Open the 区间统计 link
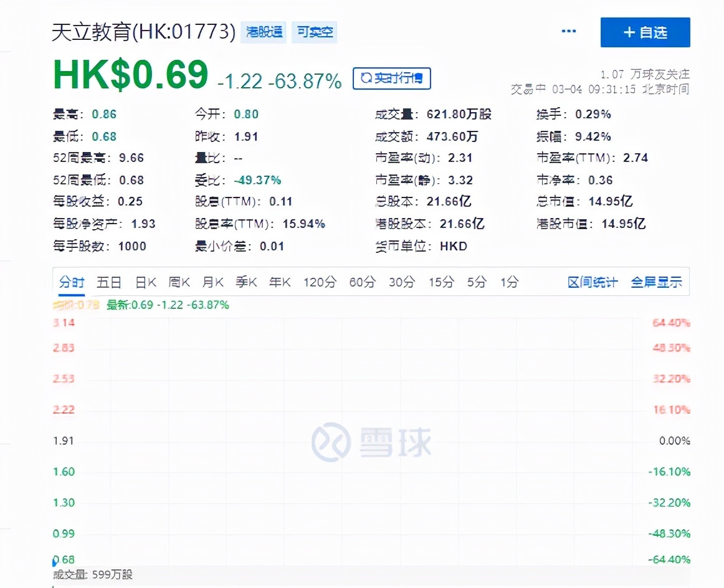The image size is (724, 588). point(593,282)
